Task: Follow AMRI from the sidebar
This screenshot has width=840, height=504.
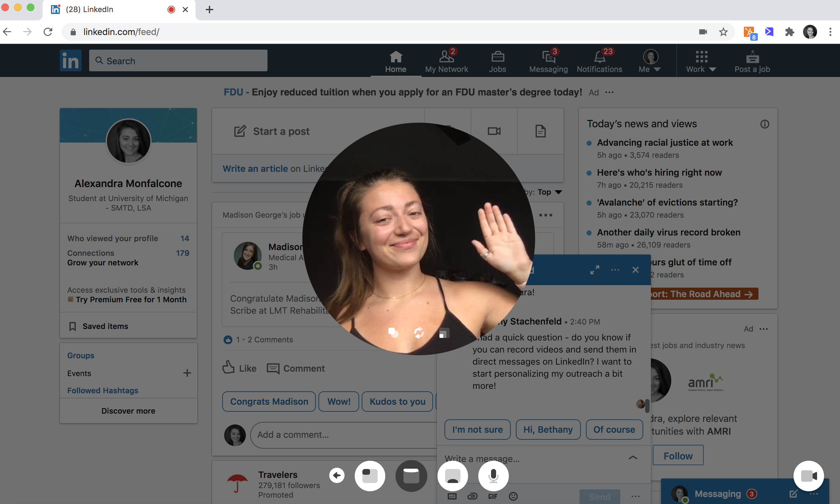Action: tap(678, 455)
